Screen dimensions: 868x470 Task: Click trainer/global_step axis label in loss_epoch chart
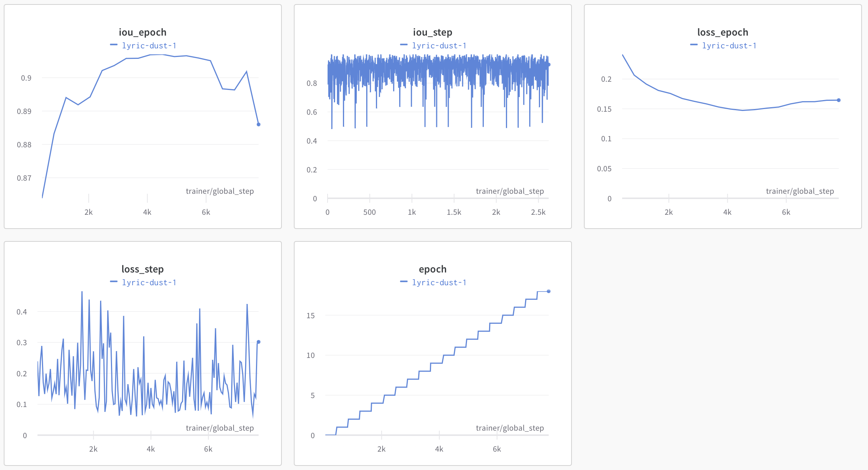pyautogui.click(x=800, y=191)
